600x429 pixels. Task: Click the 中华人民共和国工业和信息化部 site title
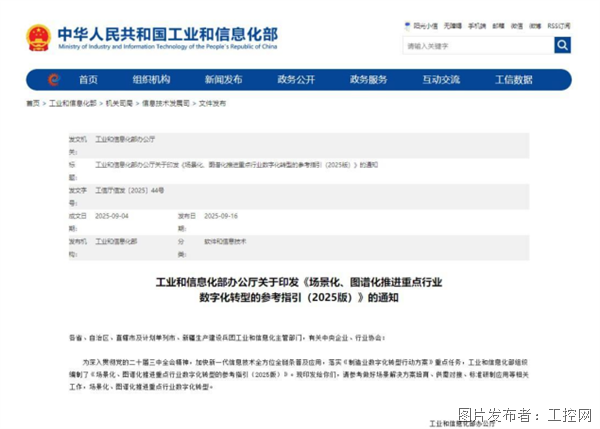168,34
